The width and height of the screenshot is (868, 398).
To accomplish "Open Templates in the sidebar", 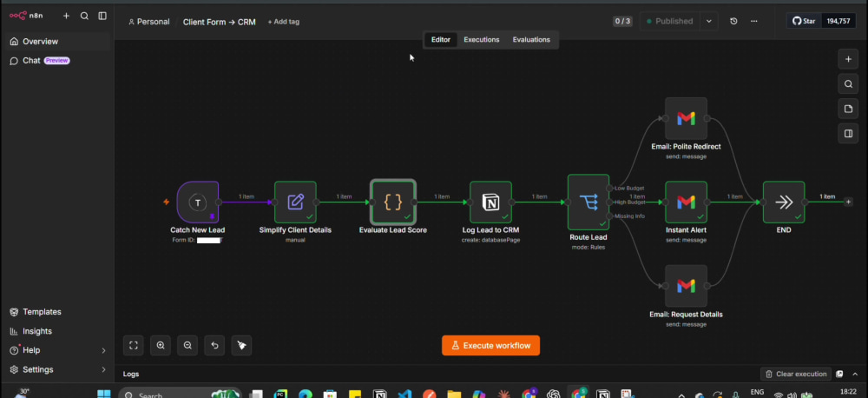I will click(x=57, y=312).
